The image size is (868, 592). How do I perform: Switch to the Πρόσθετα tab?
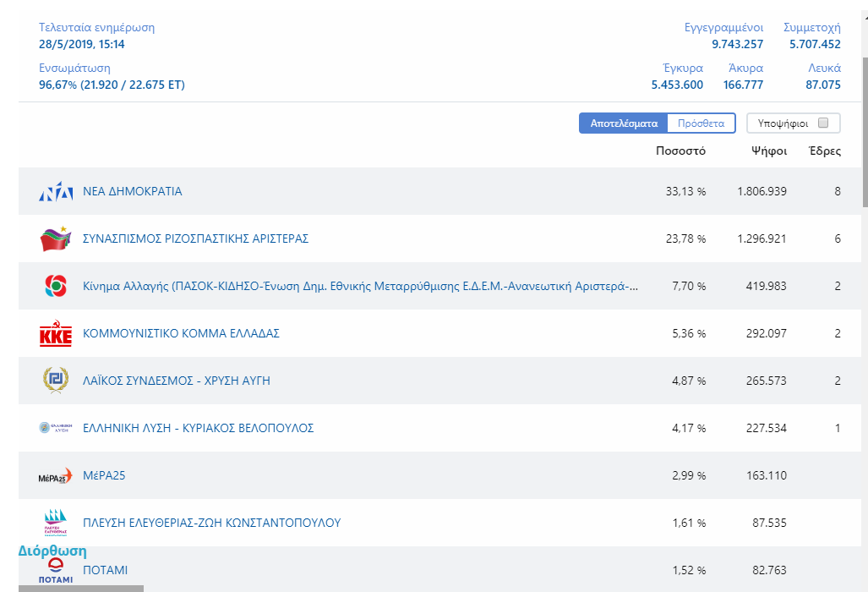pyautogui.click(x=701, y=123)
